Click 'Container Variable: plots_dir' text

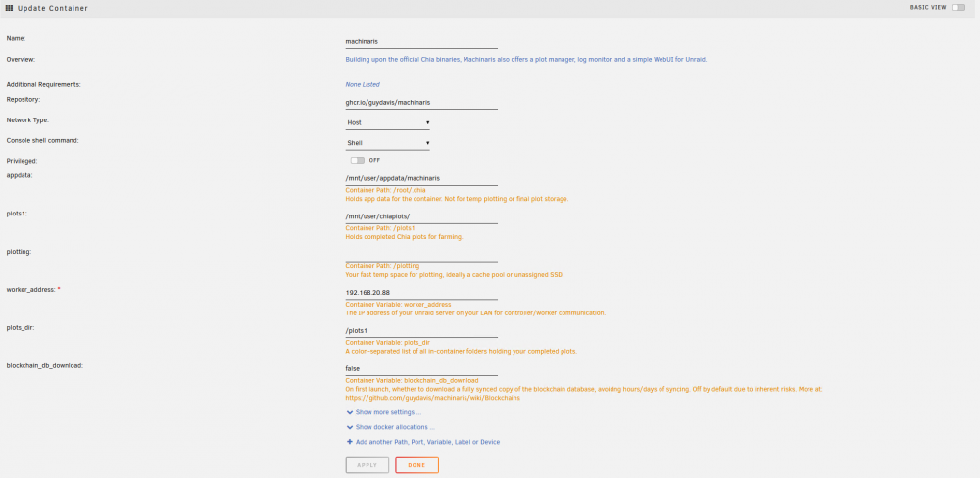(387, 343)
